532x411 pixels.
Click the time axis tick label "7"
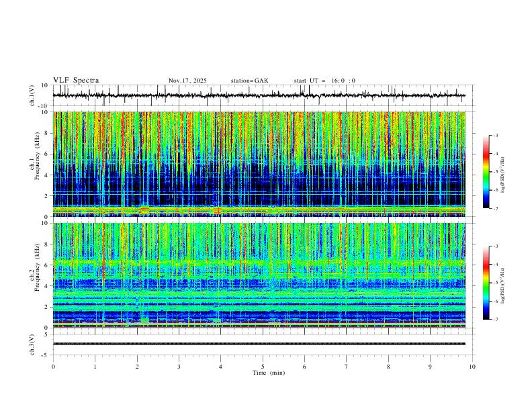[x=347, y=367]
